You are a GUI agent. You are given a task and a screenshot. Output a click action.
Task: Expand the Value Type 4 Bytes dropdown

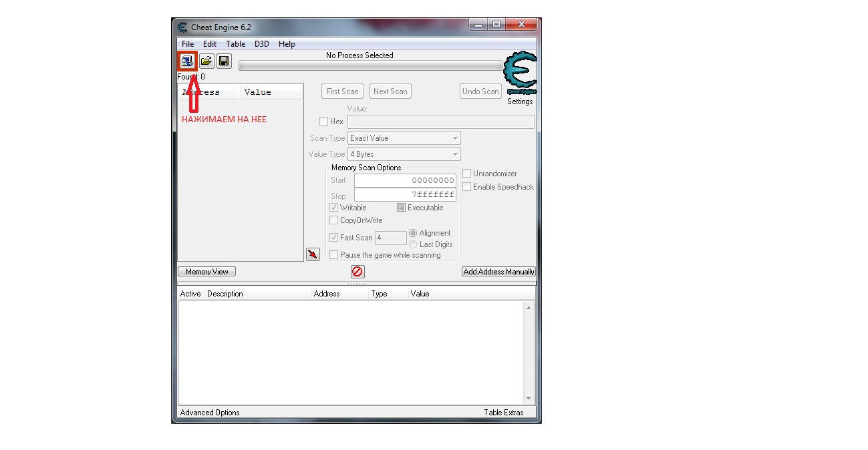404,154
